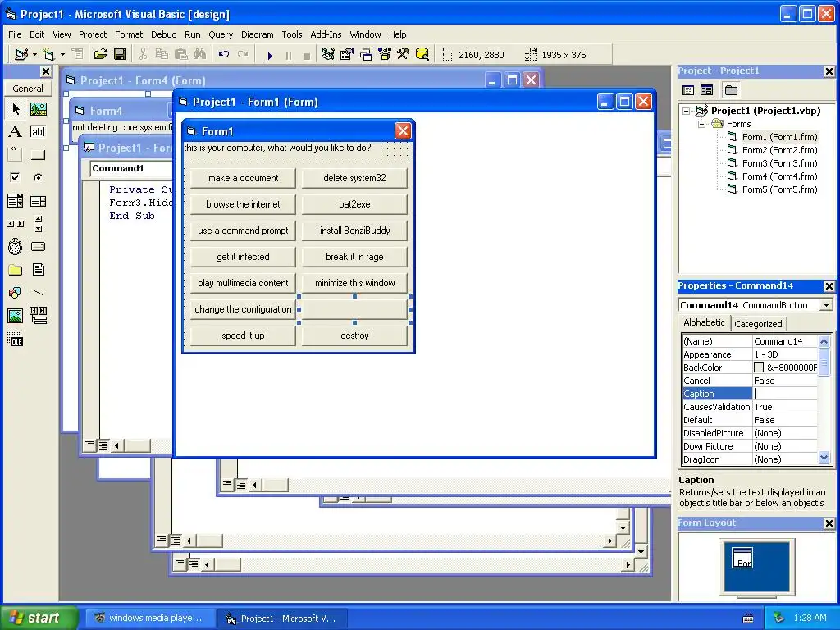Select the Image control tool
The height and width of the screenshot is (630, 840).
click(x=16, y=316)
